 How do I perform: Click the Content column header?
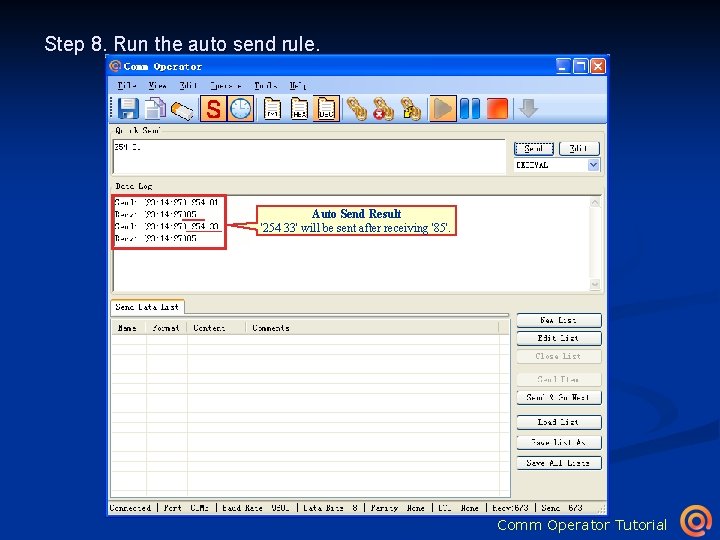[216, 328]
